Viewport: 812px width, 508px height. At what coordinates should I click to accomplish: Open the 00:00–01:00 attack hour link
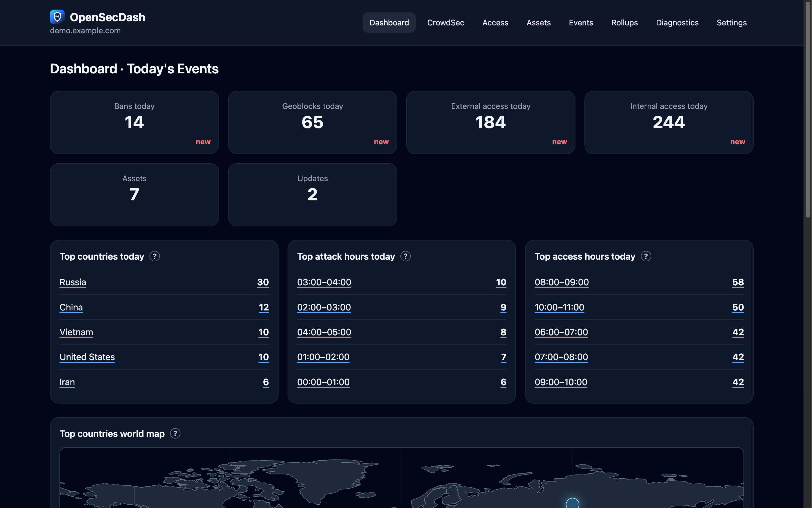(323, 382)
